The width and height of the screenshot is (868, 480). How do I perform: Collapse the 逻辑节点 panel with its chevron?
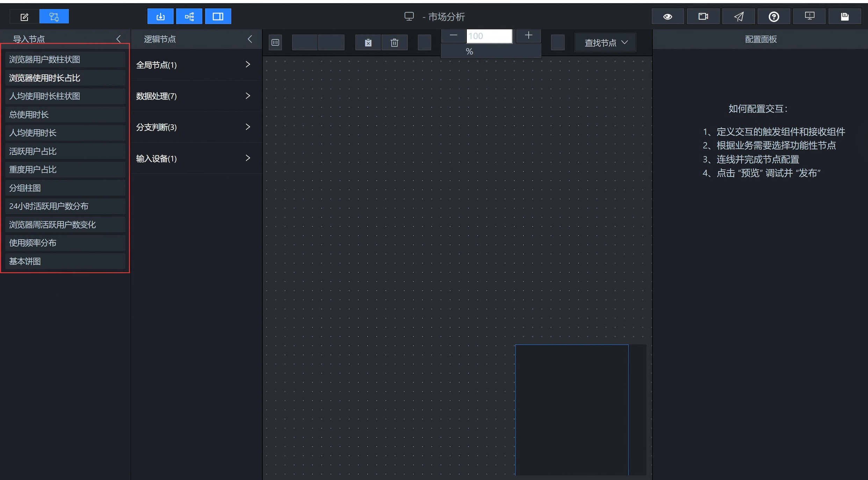pyautogui.click(x=250, y=39)
